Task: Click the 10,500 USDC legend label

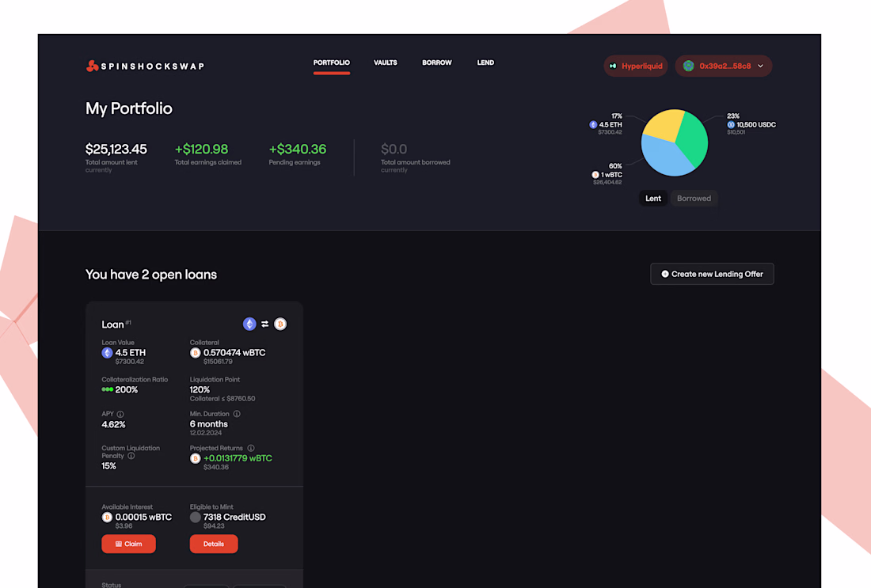Action: [756, 125]
